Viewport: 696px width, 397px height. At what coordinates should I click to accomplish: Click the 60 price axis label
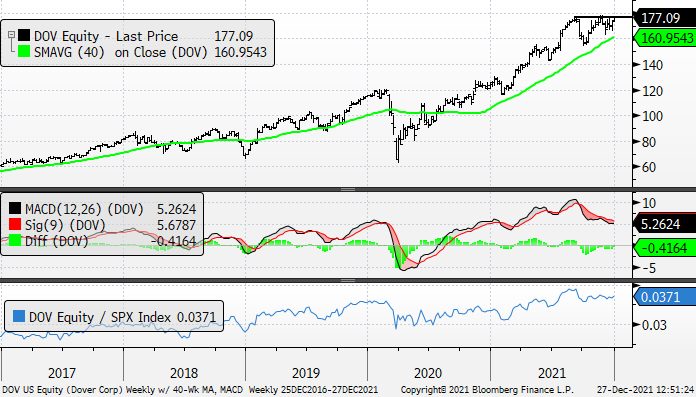click(649, 167)
